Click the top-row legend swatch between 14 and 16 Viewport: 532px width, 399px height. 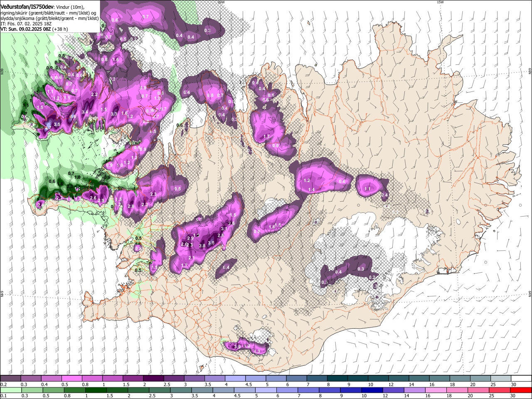[419, 379]
